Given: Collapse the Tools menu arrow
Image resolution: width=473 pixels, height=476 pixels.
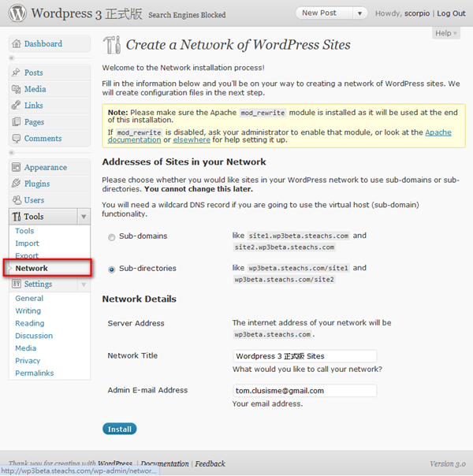Looking at the screenshot, I should tap(84, 217).
